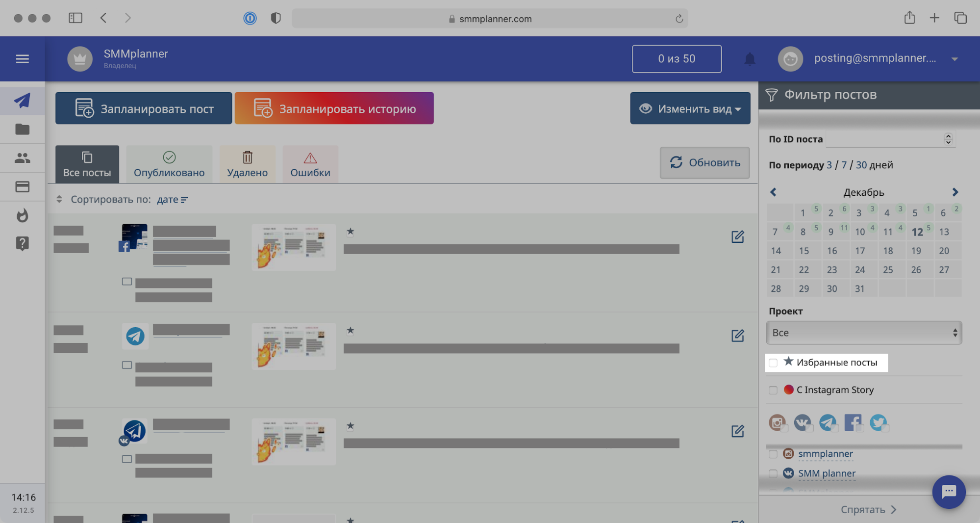Enable the Избранные посты checkbox
This screenshot has height=523, width=980.
(x=773, y=363)
